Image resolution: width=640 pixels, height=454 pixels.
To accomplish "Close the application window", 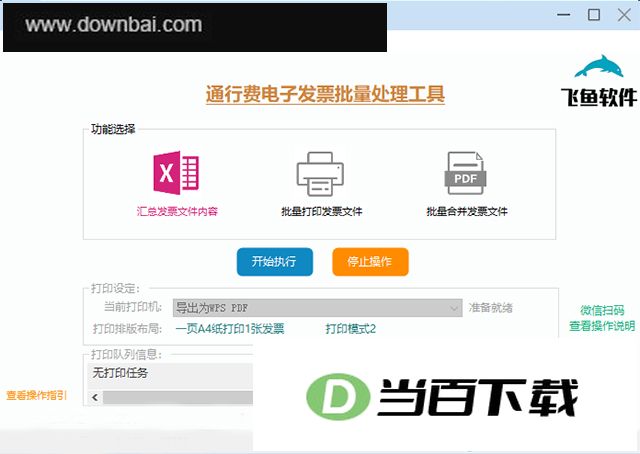I will (624, 15).
